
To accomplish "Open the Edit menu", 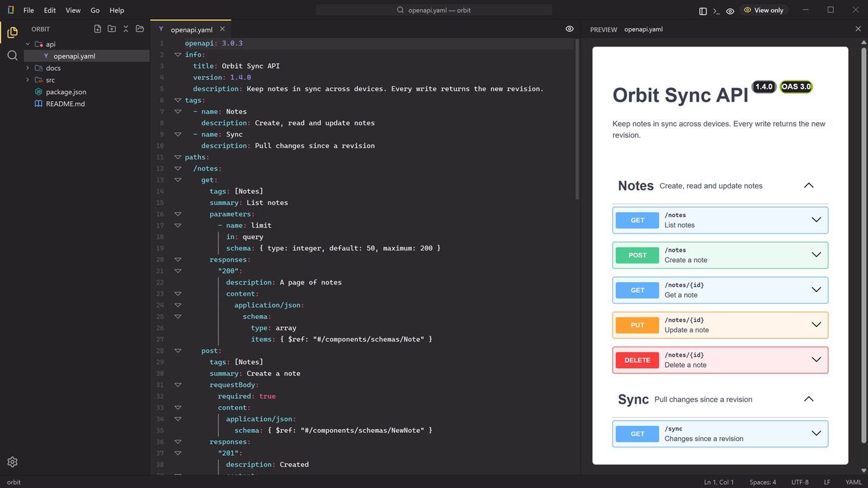I will [50, 11].
